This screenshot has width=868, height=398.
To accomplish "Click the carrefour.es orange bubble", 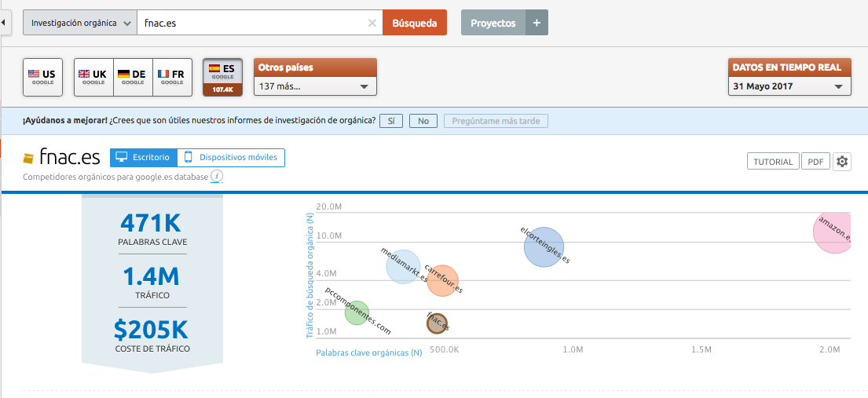I will 443,281.
